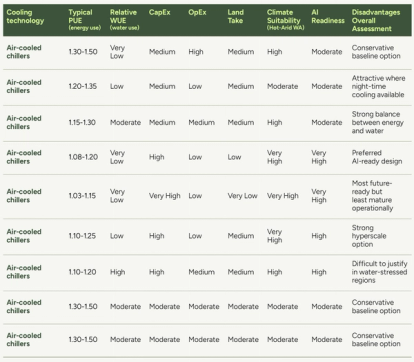This screenshot has width=414, height=362.
Task: Click the 'Preferred AI-ready design' assessment
Action: [377, 157]
